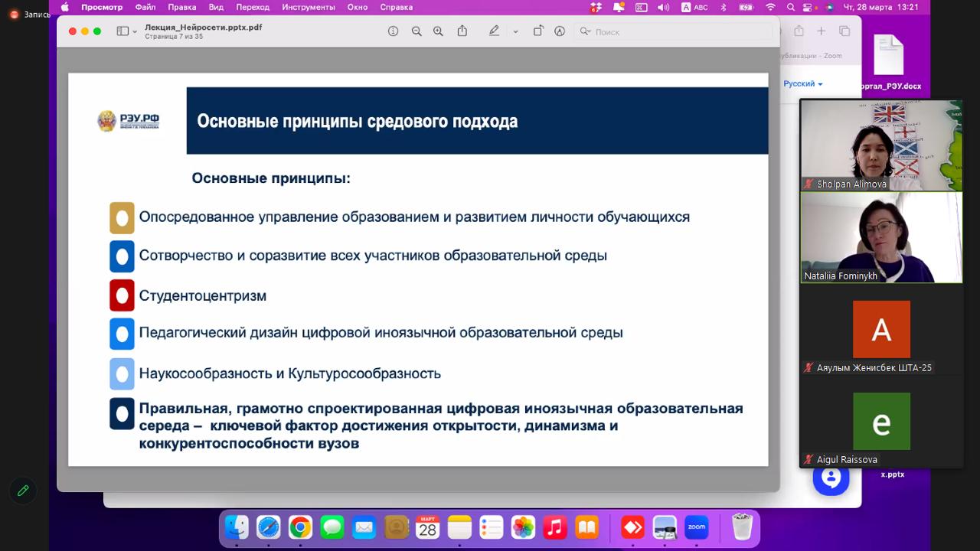
Task: Open Notes from the Dock
Action: click(459, 527)
